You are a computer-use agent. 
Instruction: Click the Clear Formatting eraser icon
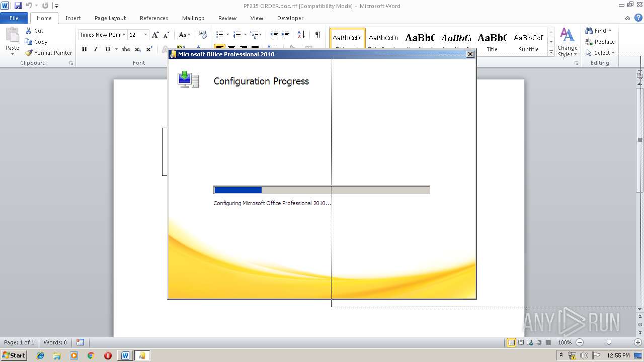[x=203, y=35]
